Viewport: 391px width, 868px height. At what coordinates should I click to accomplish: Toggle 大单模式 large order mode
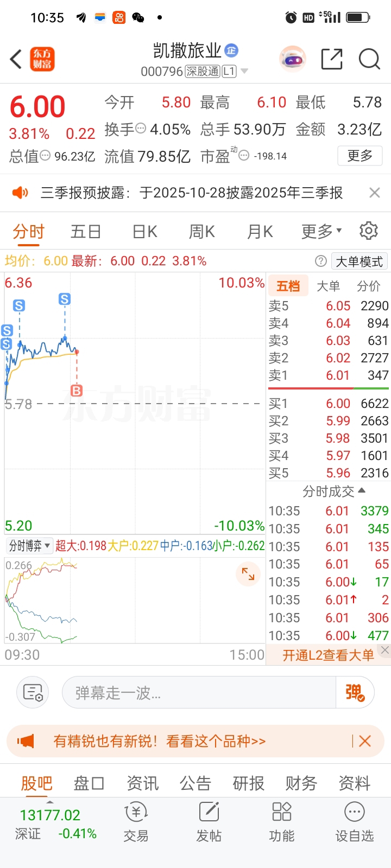click(x=359, y=261)
